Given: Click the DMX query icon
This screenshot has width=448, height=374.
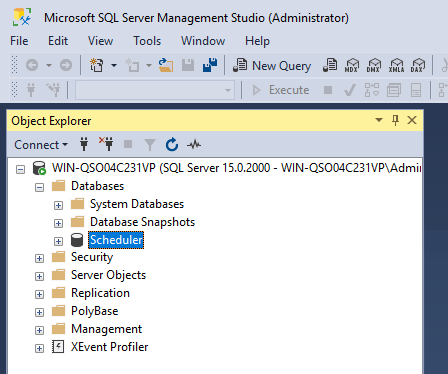Looking at the screenshot, I should point(374,65).
